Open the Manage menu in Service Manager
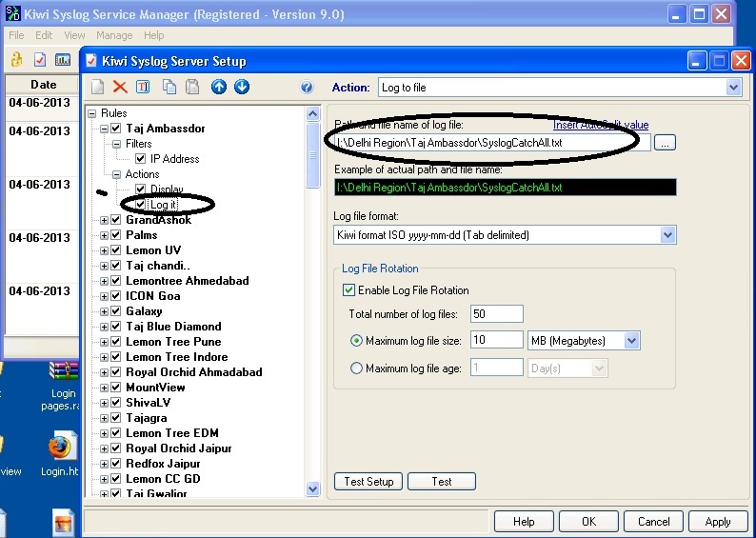The height and width of the screenshot is (538, 756). 114,35
